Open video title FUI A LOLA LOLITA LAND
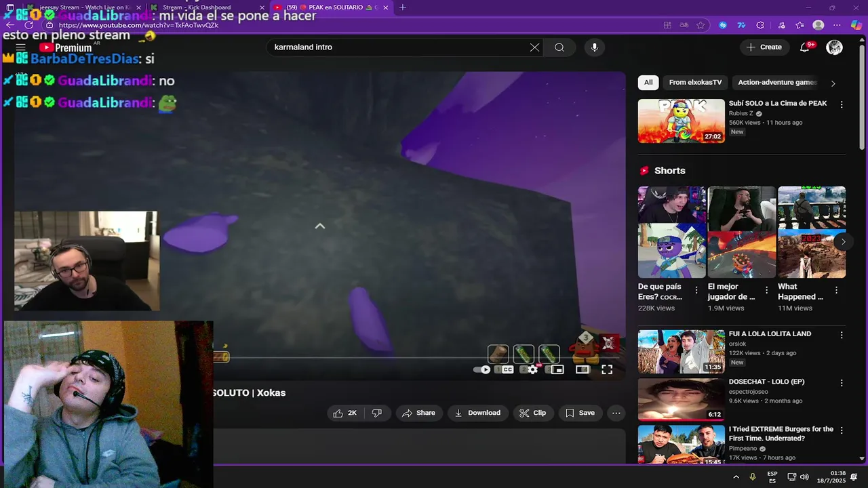This screenshot has width=868, height=488. (770, 333)
